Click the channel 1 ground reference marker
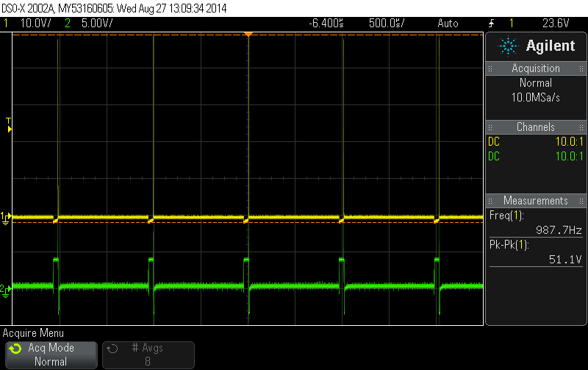This screenshot has height=370, width=588. click(x=6, y=218)
